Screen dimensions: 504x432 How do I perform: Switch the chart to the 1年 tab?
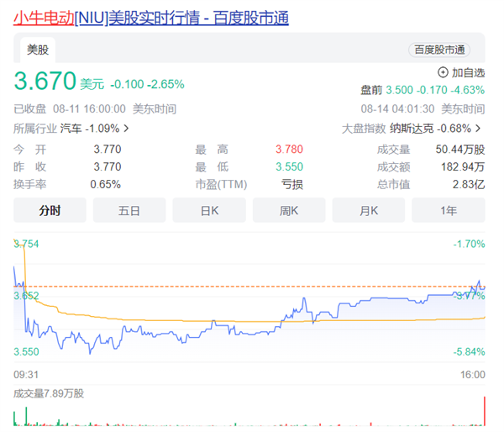[448, 210]
